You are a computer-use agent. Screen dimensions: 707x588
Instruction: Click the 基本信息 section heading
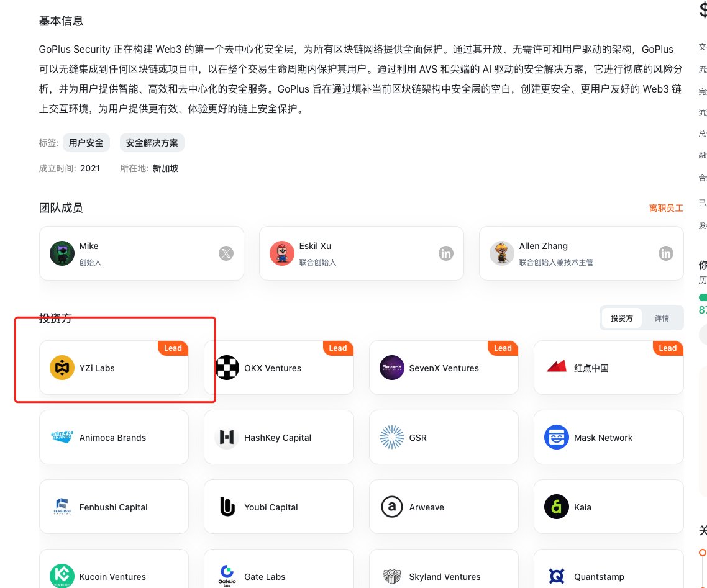click(61, 20)
